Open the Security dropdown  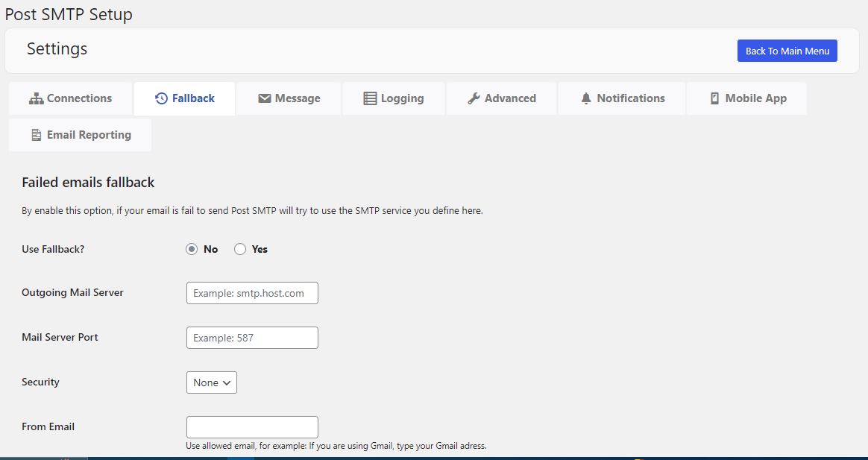pos(212,382)
